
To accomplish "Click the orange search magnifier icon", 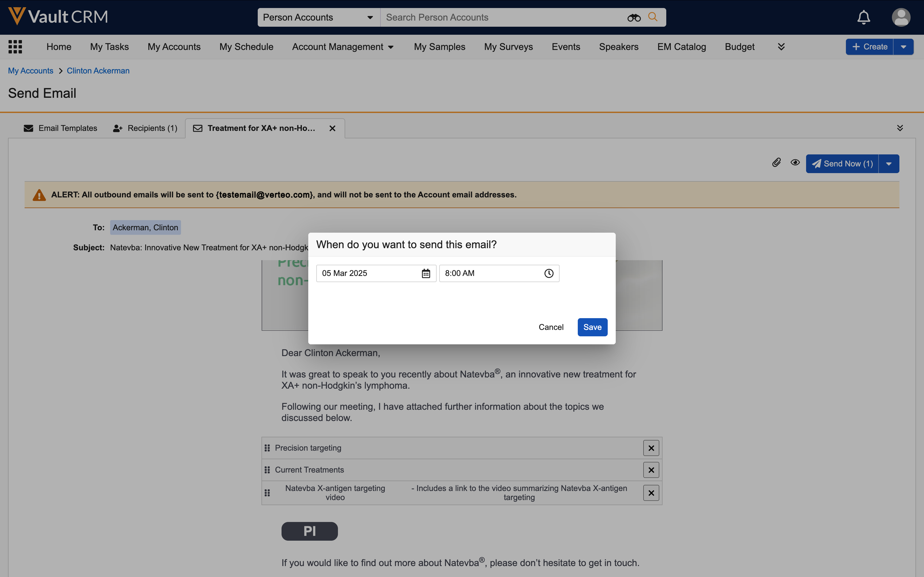I will click(653, 17).
